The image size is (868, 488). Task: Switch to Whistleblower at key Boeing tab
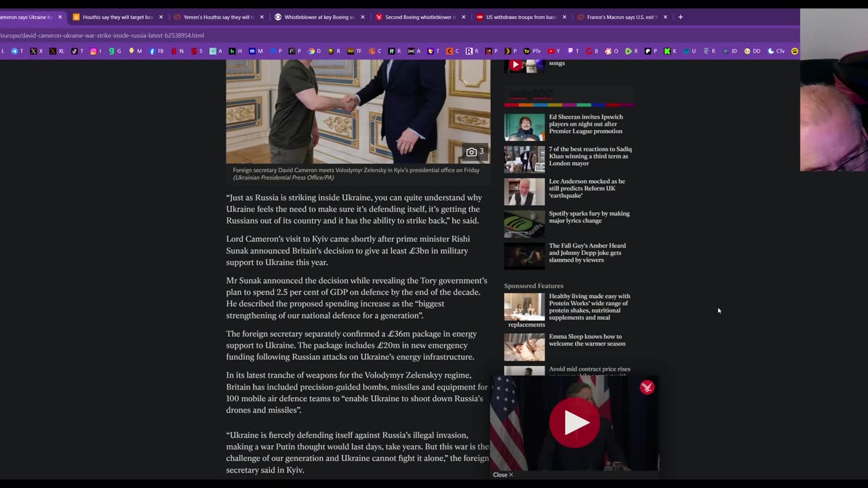(x=319, y=17)
